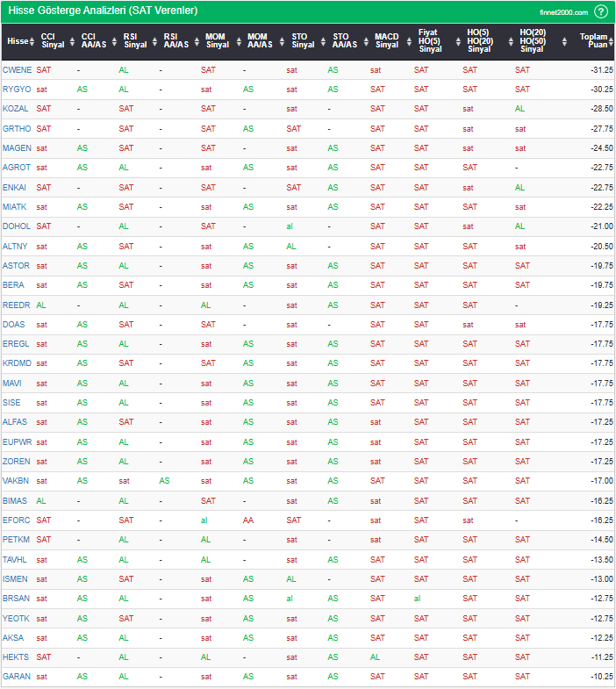Select the -11.25 score of HEKTS

click(x=601, y=657)
